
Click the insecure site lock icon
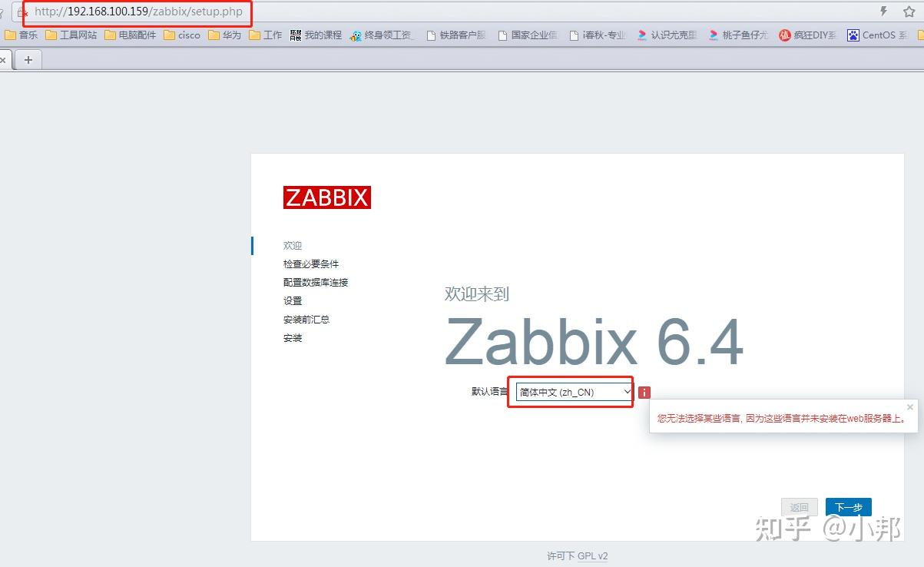[x=22, y=12]
